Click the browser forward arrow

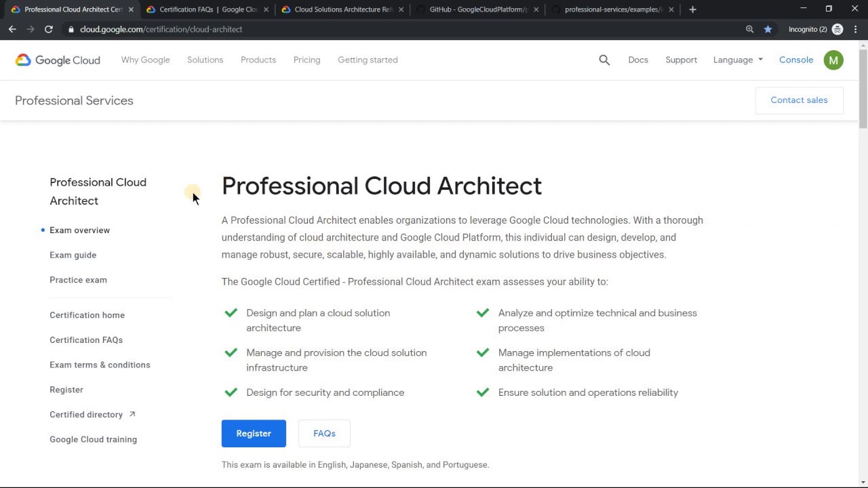tap(31, 29)
